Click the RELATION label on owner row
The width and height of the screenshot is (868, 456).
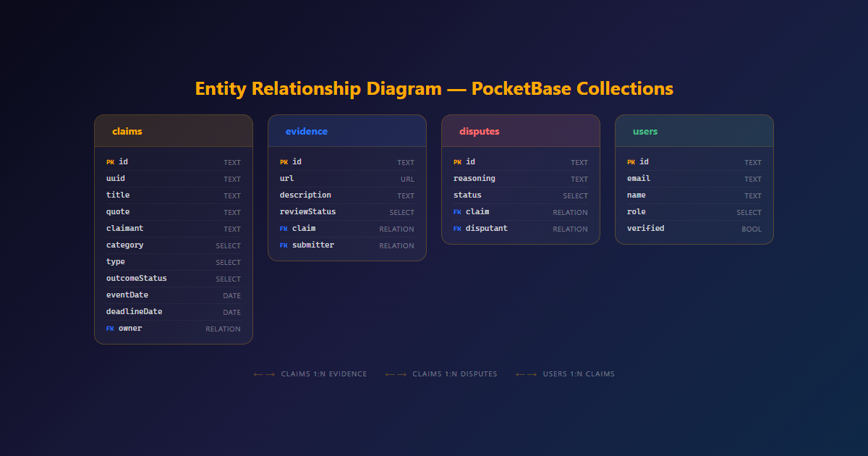point(223,329)
